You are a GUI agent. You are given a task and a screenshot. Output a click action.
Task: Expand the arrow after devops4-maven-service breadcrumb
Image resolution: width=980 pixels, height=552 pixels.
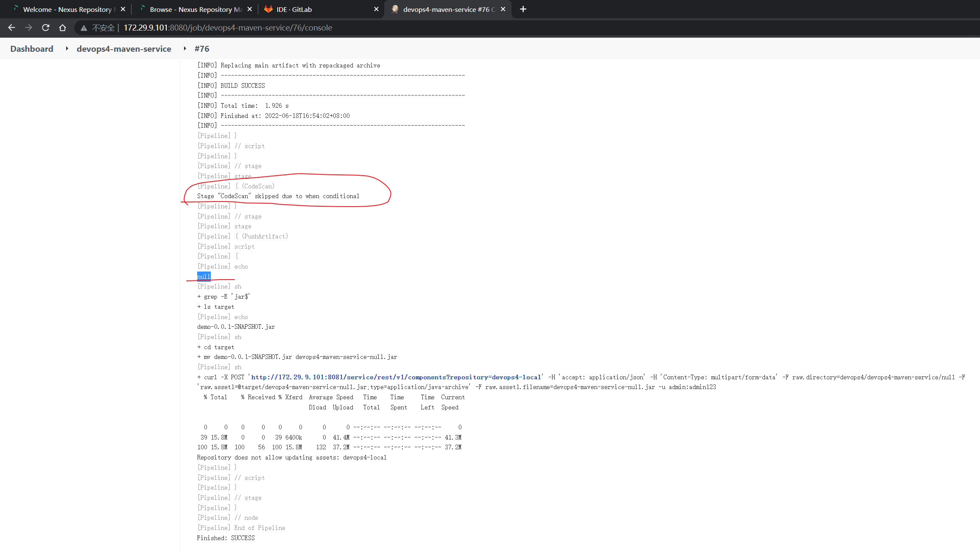pos(185,49)
